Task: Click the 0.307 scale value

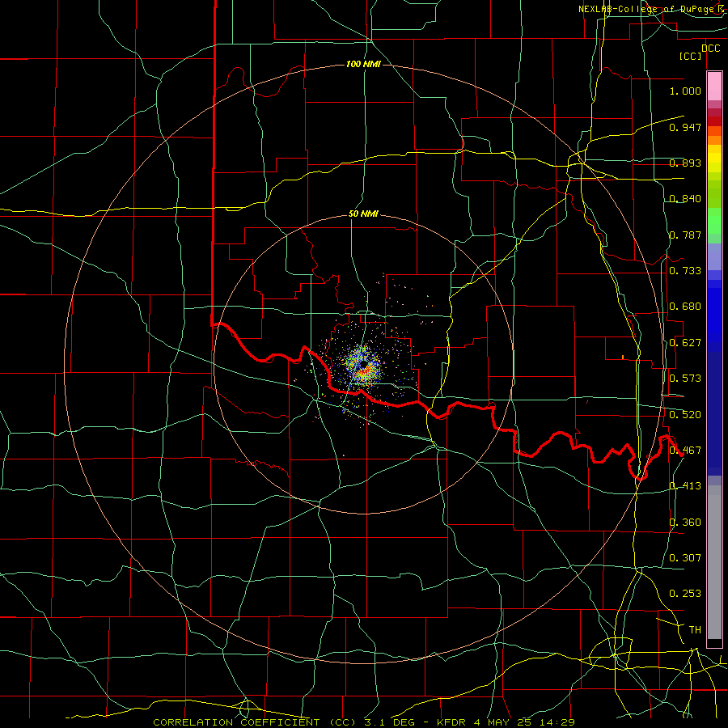Action: point(685,557)
